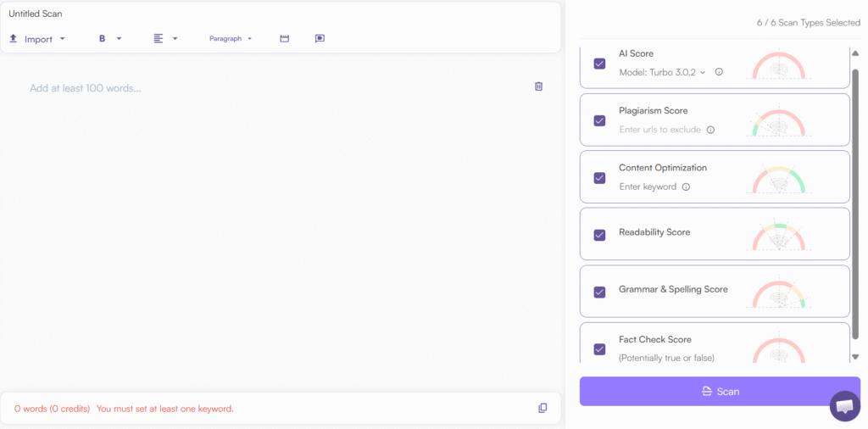Viewport: 868px width, 429px height.
Task: Click the AI Score label
Action: click(636, 53)
